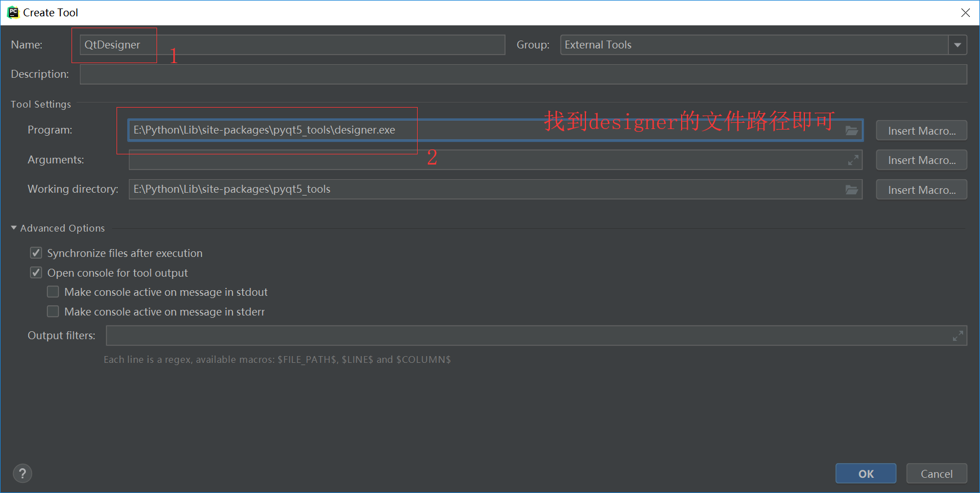Focus the Name field containing QtDesigner
This screenshot has width=980, height=493.
pyautogui.click(x=292, y=45)
